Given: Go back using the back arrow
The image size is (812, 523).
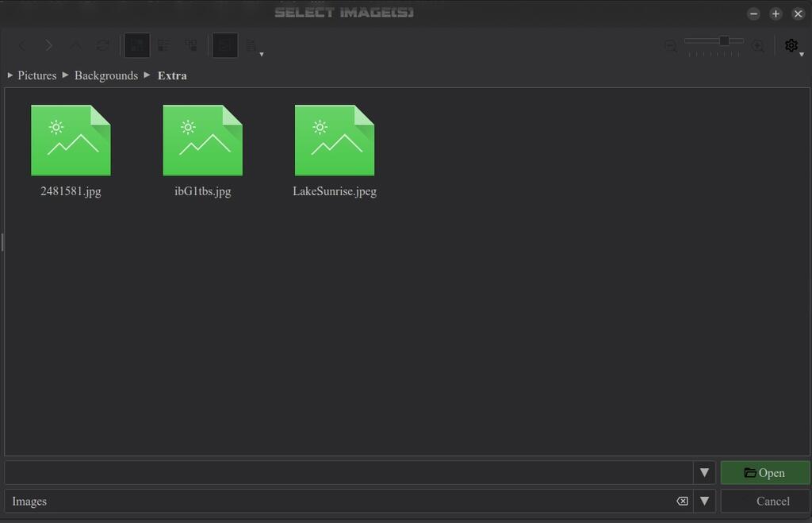Looking at the screenshot, I should pos(22,45).
